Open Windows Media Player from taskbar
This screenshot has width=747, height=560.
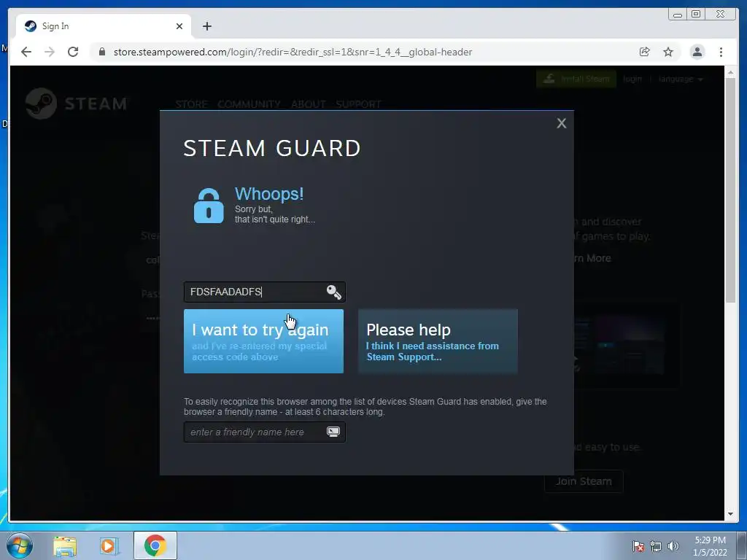(x=109, y=545)
